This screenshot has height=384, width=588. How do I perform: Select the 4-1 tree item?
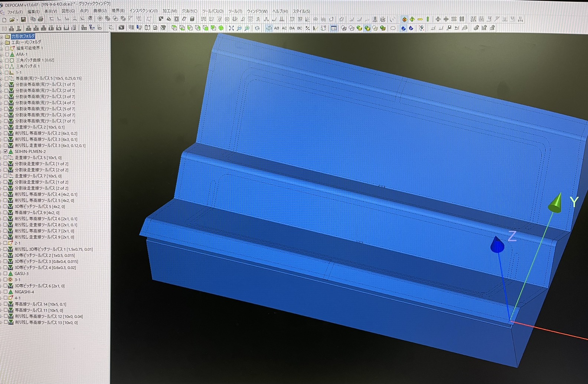(17, 298)
